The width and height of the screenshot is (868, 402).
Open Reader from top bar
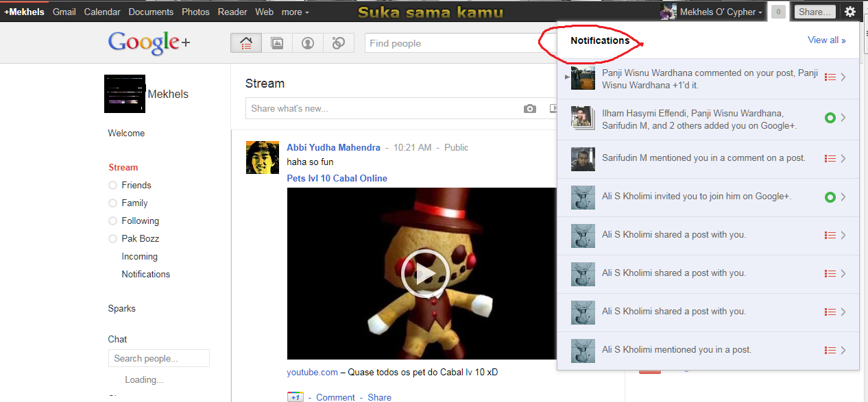click(x=232, y=12)
